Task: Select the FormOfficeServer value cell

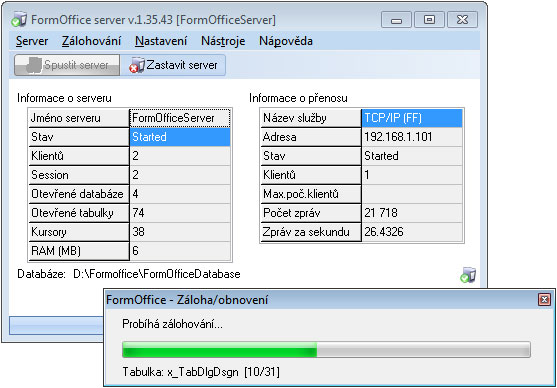Action: (x=180, y=118)
